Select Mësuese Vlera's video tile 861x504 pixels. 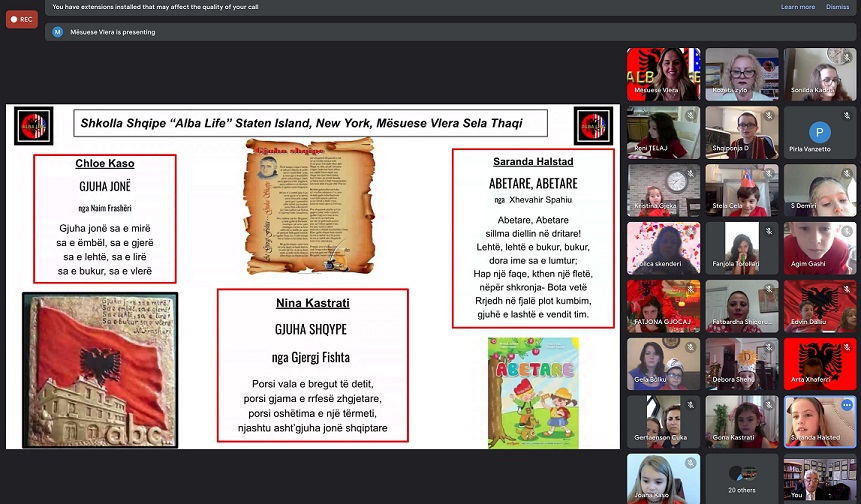click(662, 74)
